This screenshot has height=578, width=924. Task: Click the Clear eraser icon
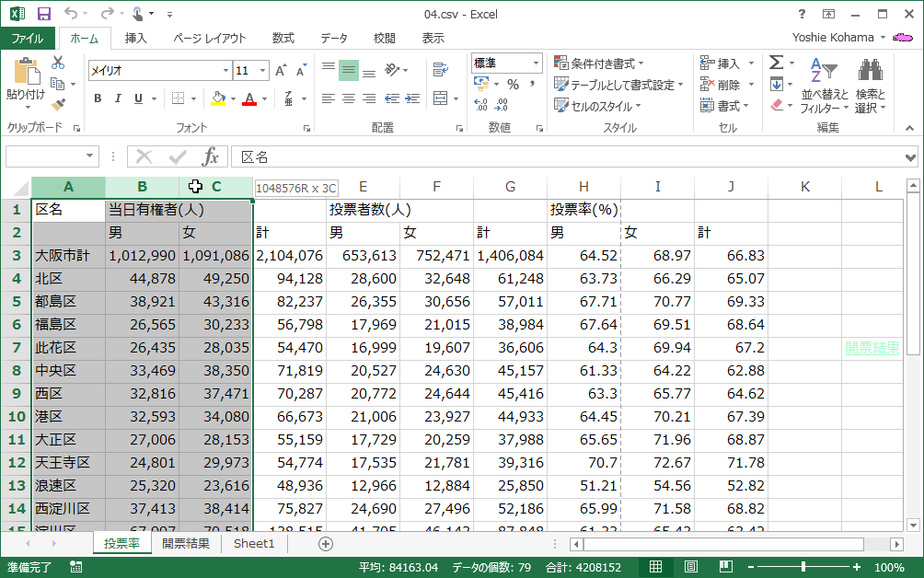[777, 106]
